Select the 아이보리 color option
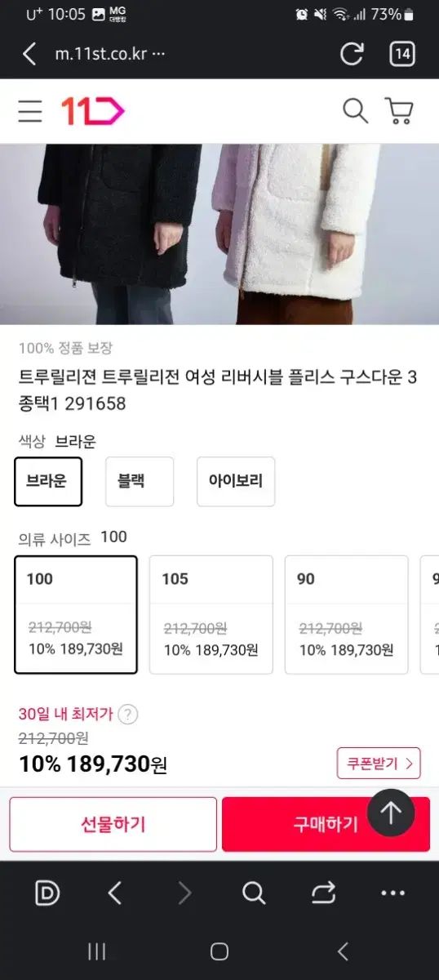 (x=236, y=481)
